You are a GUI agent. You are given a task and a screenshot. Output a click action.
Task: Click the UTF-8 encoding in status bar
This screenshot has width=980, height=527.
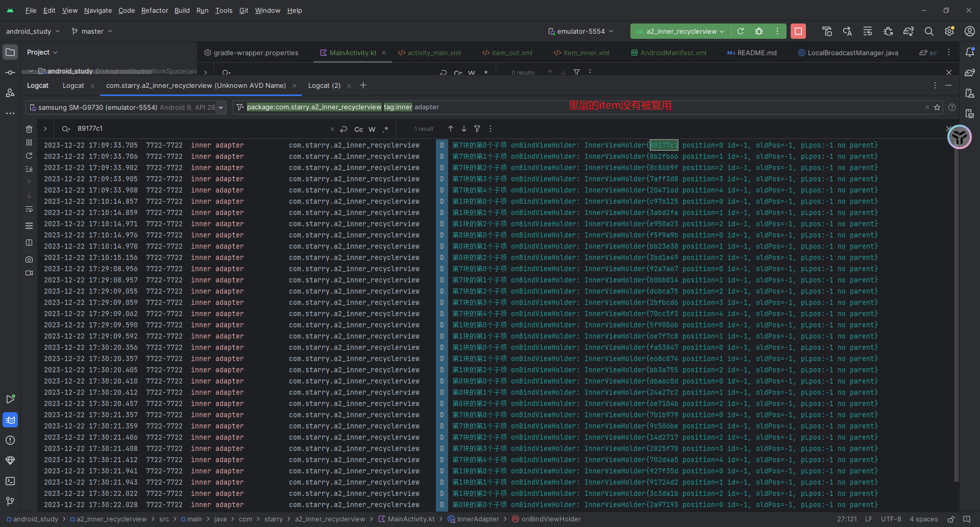coord(891,519)
